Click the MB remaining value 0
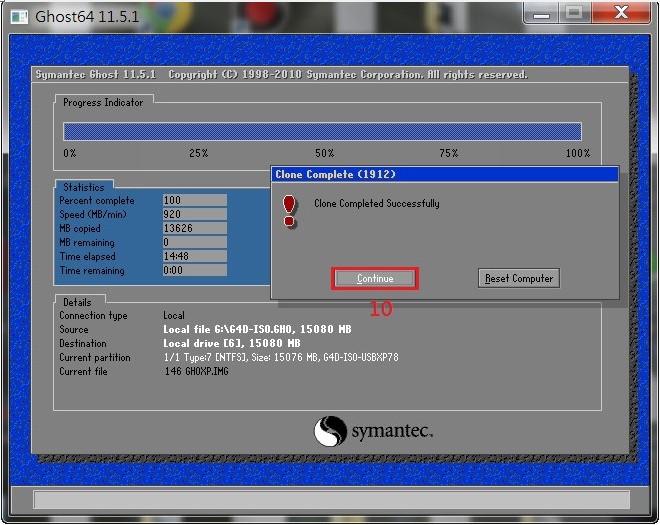 194,242
